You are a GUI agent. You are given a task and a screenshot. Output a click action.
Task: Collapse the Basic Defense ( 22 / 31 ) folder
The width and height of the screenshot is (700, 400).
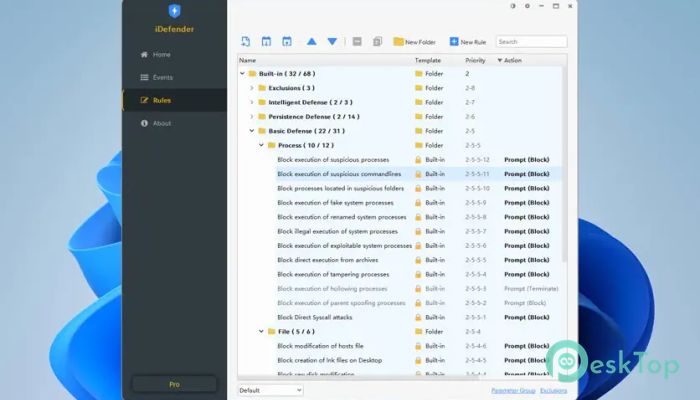[252, 131]
